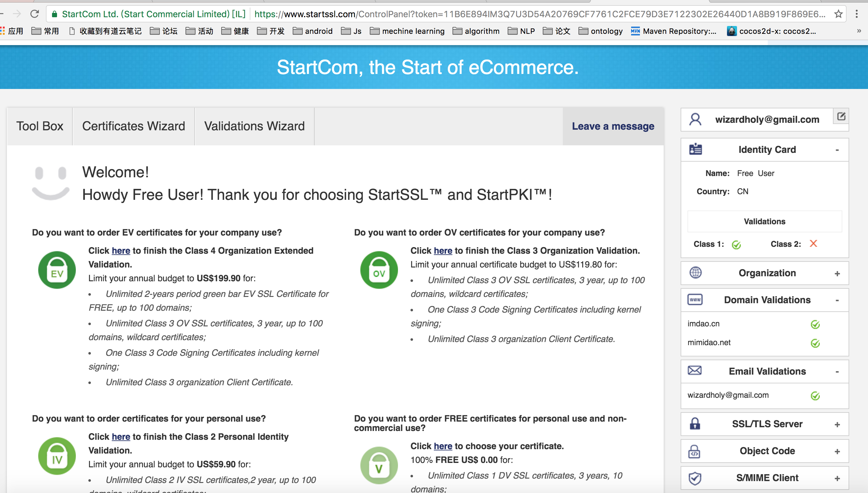868x493 pixels.
Task: Open the 常用 bookmarks folder
Action: (45, 31)
